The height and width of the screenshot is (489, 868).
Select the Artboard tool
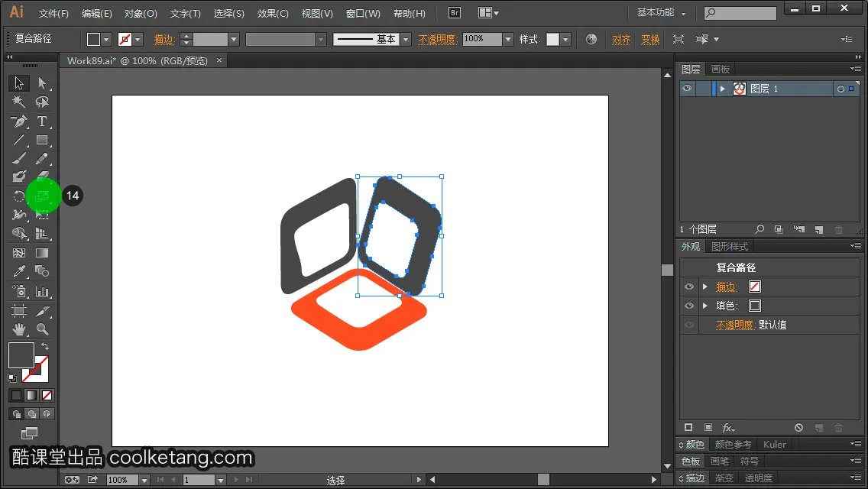coord(19,311)
